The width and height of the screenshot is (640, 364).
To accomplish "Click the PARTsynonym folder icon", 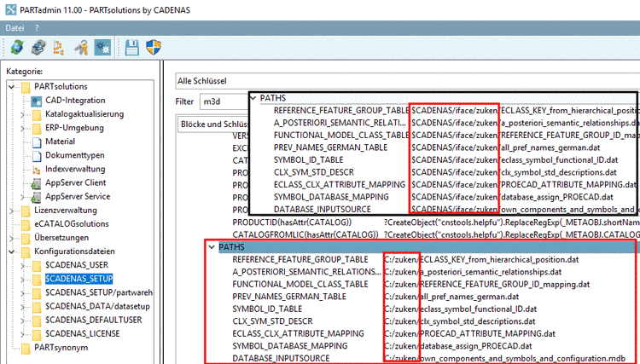I will pyautogui.click(x=26, y=348).
